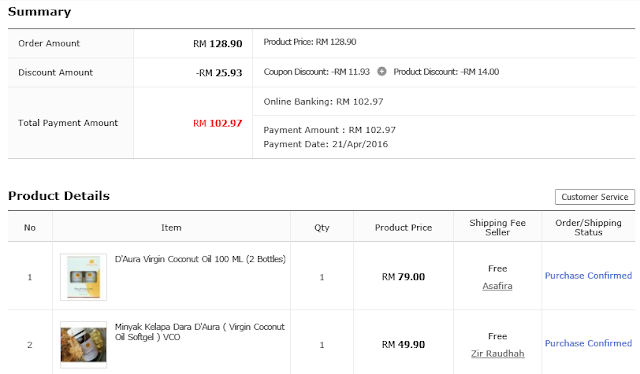Click the Item column header

coord(171,228)
